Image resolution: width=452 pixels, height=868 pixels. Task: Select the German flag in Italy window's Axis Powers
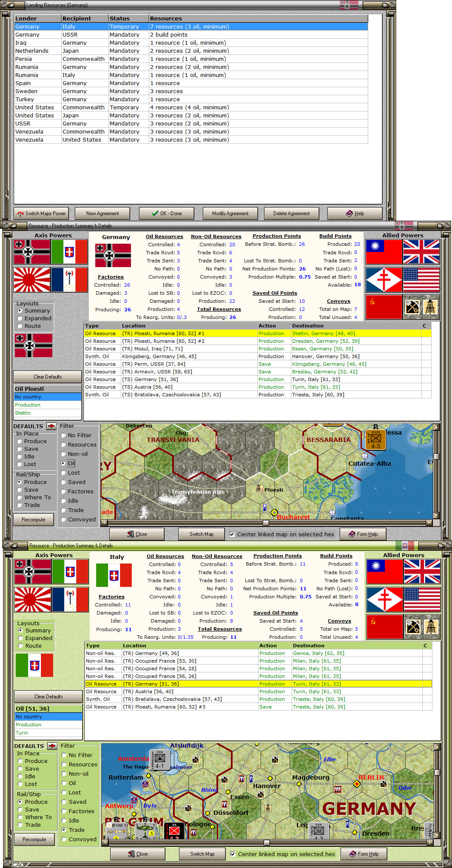click(33, 572)
